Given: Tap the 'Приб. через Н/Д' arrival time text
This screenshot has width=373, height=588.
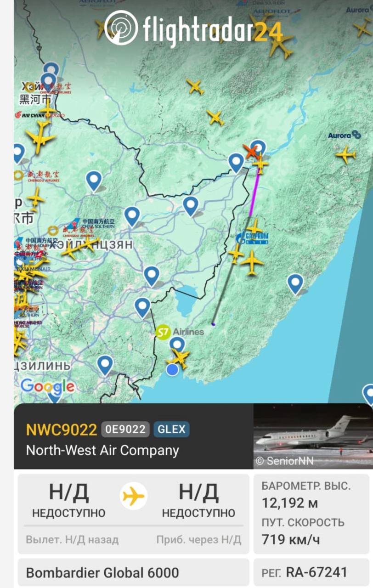Looking at the screenshot, I should 198,540.
